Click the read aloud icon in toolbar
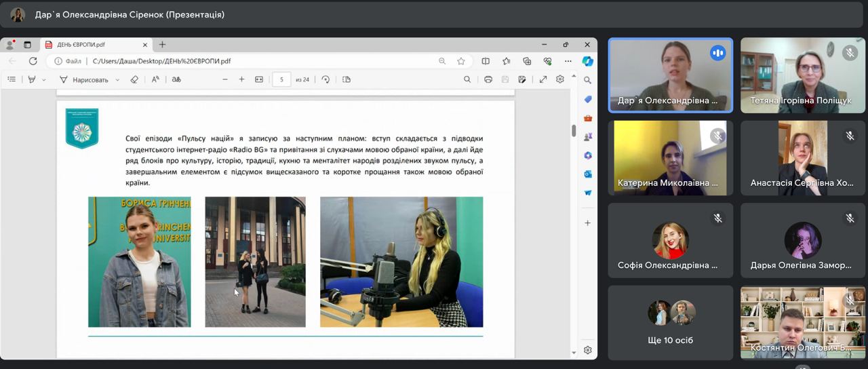The height and width of the screenshot is (369, 868). pos(155,79)
